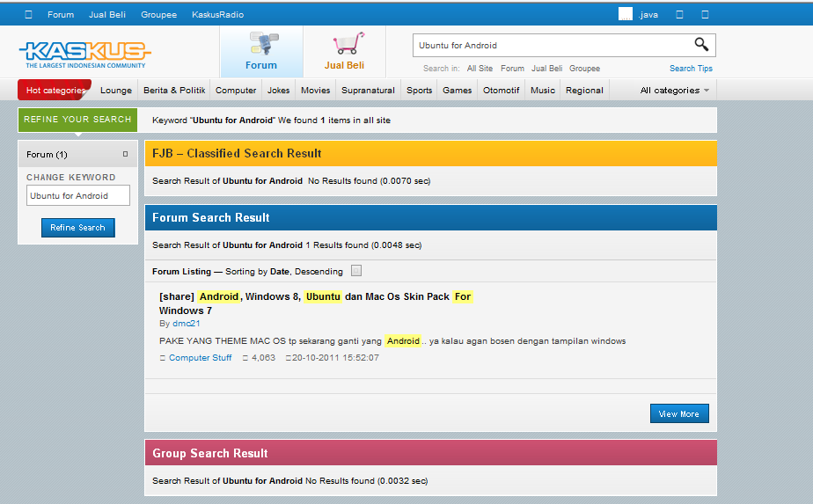
Task: Click the thread date 20-10-2011 15:52:07
Action: pos(335,358)
